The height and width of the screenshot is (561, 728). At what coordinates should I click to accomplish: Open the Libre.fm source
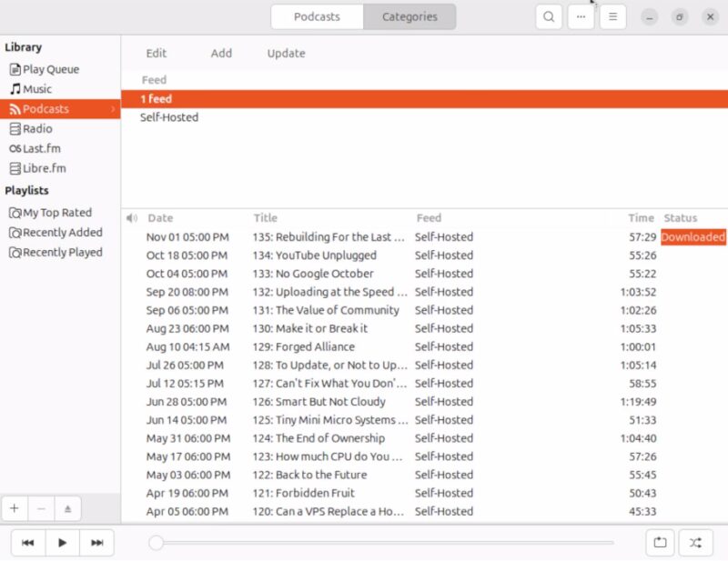point(42,168)
